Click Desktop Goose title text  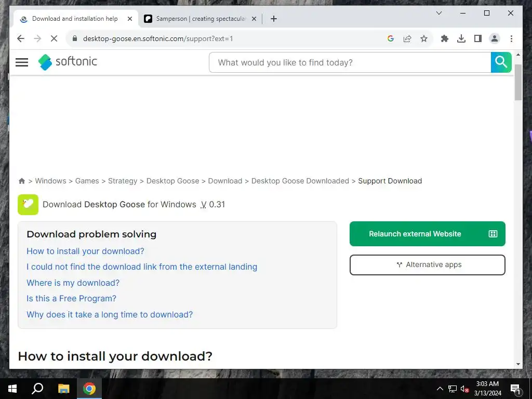pos(114,204)
